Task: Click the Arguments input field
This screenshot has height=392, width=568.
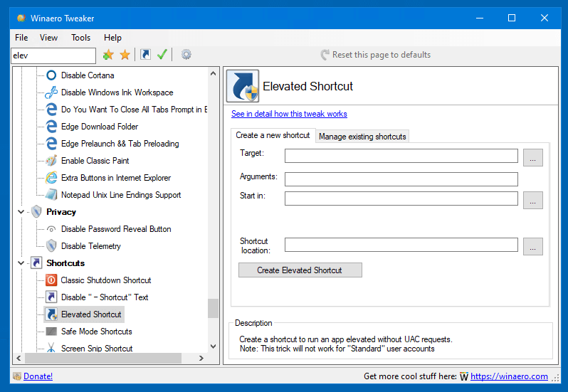Action: (x=401, y=179)
